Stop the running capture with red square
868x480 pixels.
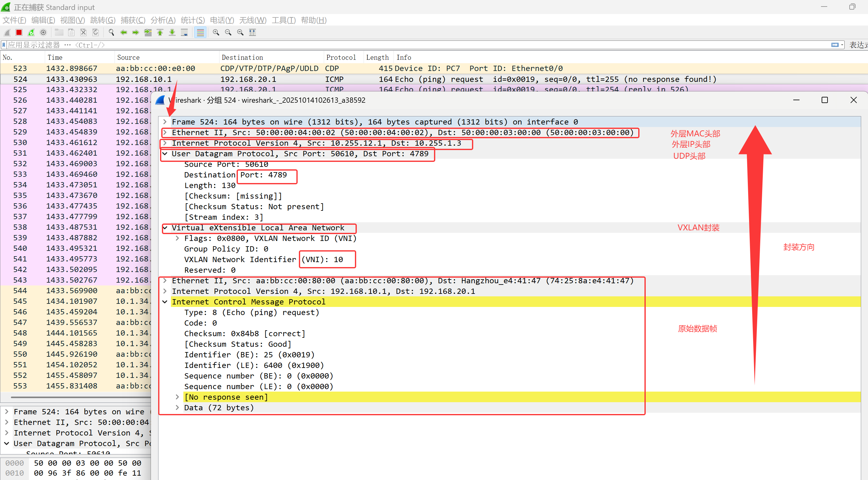pyautogui.click(x=19, y=32)
